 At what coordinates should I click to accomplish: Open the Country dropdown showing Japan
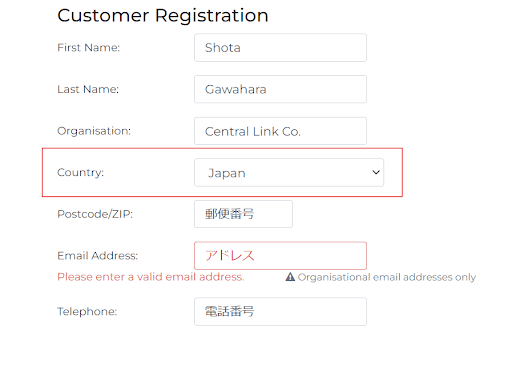289,173
